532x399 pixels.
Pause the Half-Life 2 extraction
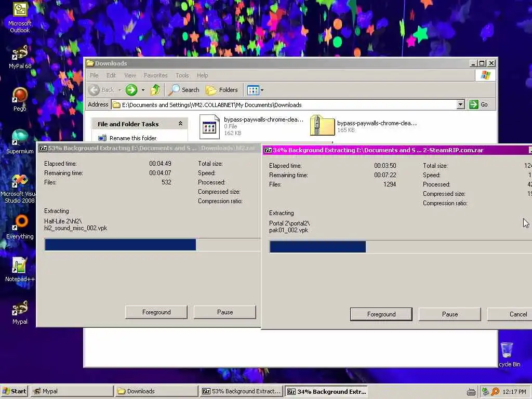point(224,312)
